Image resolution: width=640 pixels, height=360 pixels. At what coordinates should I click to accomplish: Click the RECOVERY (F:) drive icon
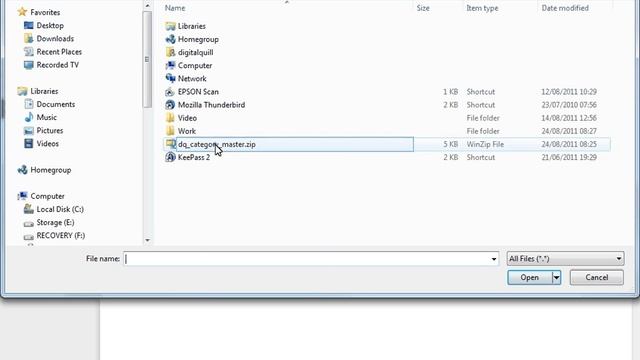[x=29, y=236]
